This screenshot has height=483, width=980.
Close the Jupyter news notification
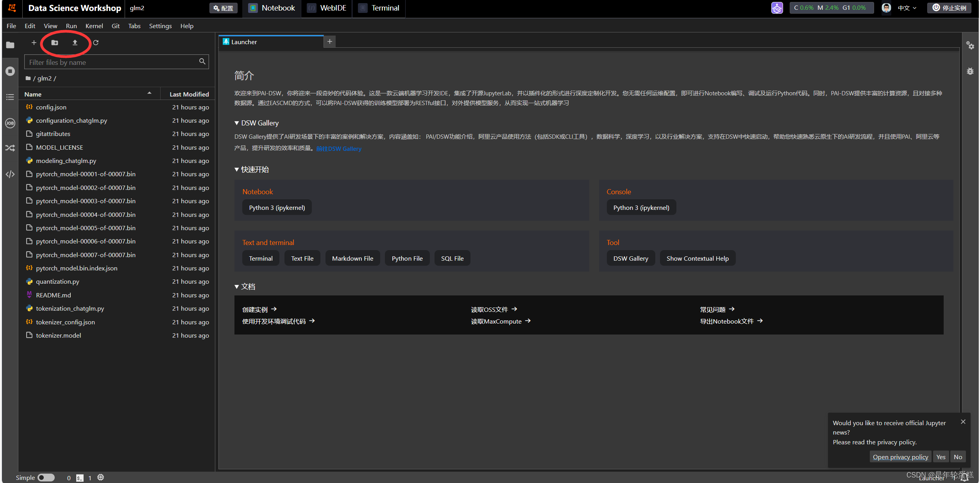pyautogui.click(x=963, y=422)
